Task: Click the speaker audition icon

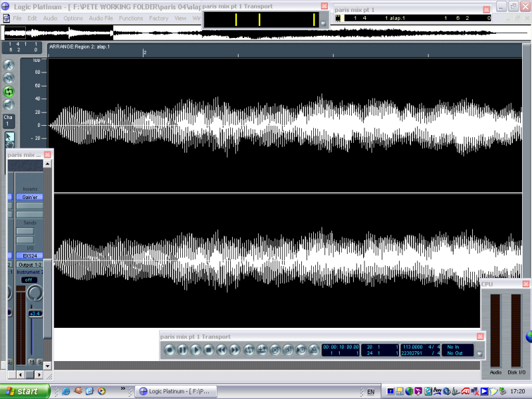Action: (9, 105)
